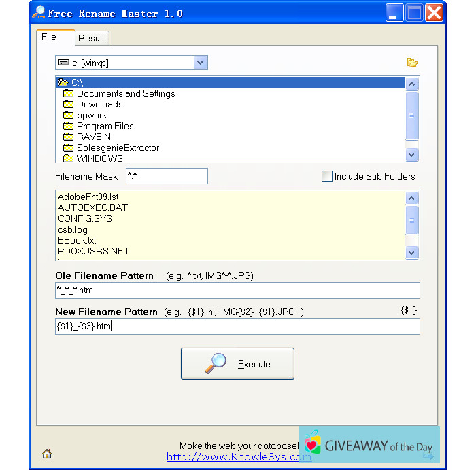Enable the Include Sub Folders checkbox
Image resolution: width=476 pixels, height=470 pixels.
(x=327, y=176)
